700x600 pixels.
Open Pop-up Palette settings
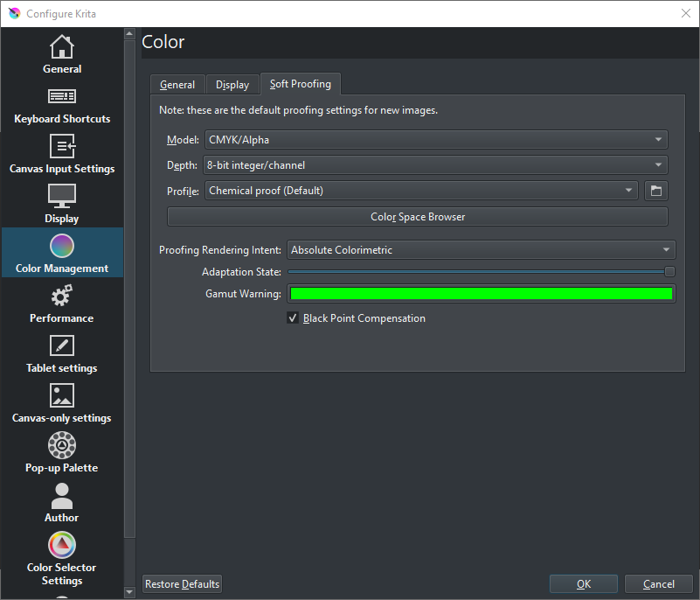[x=62, y=453]
